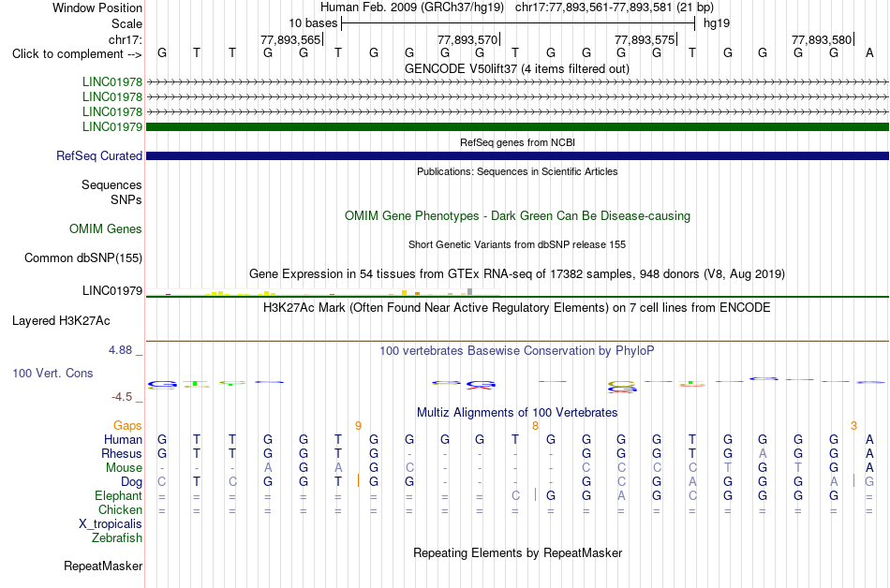Click the Mouse species row label
890x588 pixels.
[x=124, y=468]
